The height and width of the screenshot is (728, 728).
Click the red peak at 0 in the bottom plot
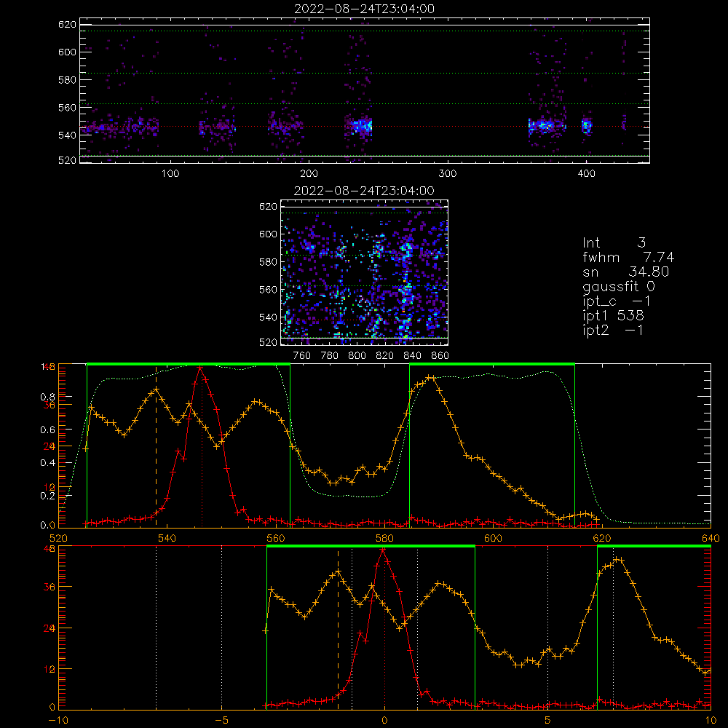(383, 550)
